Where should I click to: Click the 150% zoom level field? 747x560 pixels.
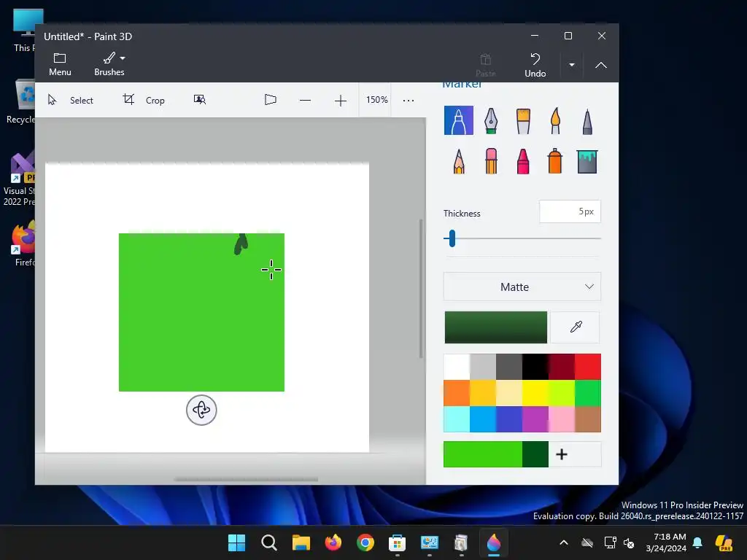pos(376,100)
